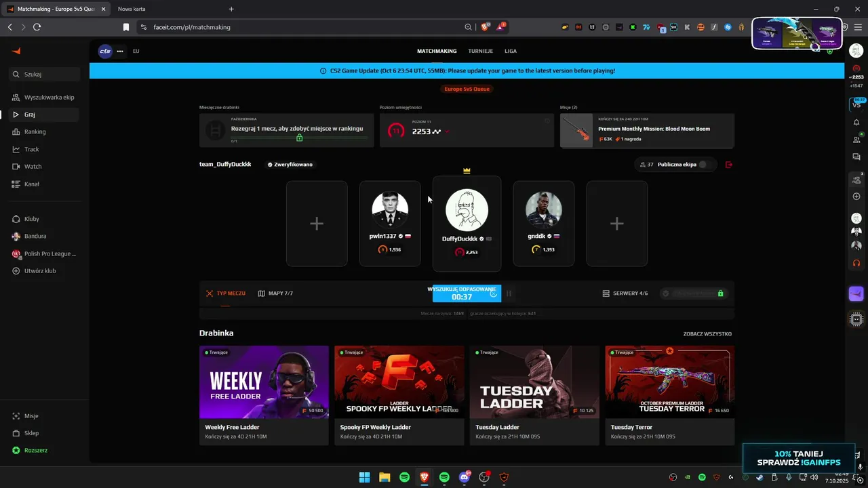This screenshot has width=868, height=488.
Task: Open the browser zoom magnifier icon
Action: [x=468, y=27]
